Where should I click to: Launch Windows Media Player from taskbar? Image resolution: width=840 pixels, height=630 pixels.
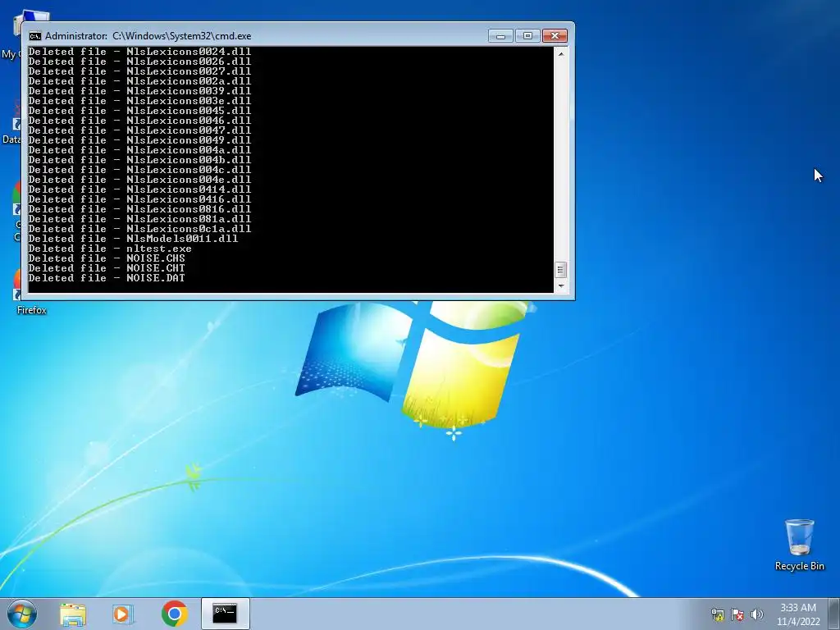tap(123, 614)
